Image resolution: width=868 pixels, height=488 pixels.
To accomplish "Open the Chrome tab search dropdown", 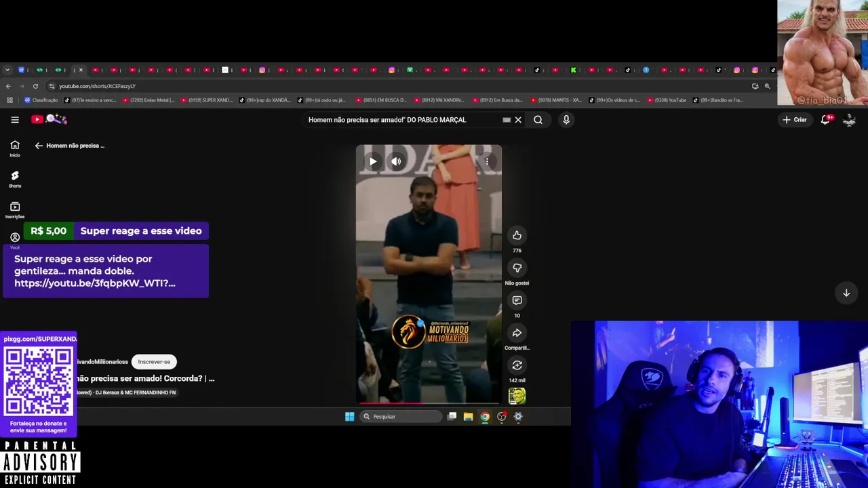I will point(7,70).
